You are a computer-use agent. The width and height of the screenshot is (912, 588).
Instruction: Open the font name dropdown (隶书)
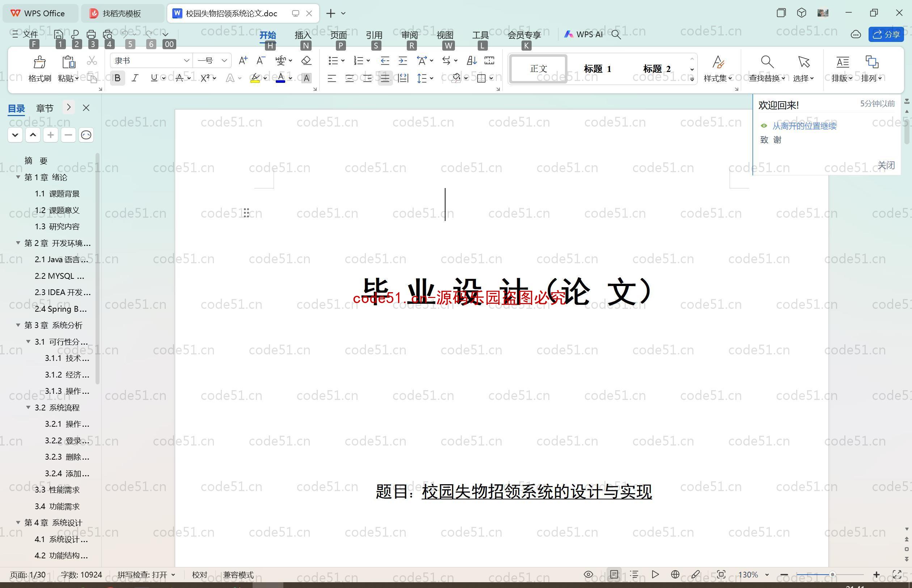186,60
